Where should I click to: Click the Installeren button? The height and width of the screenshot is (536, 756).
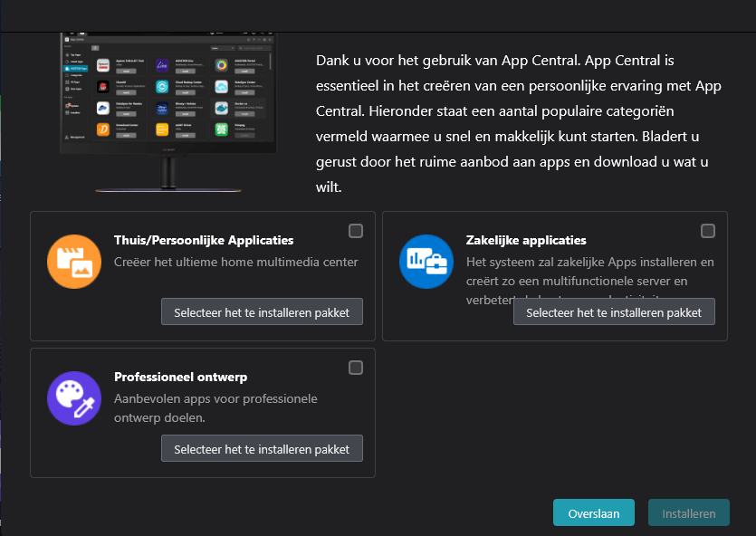688,512
